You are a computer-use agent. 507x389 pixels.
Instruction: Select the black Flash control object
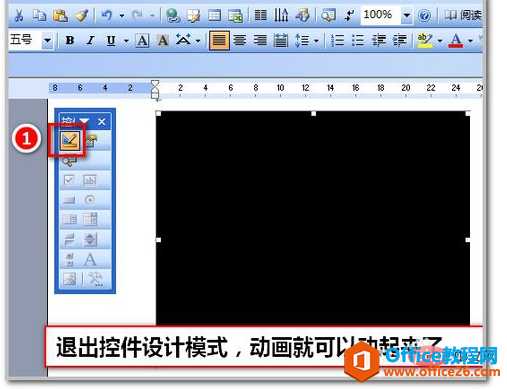313,218
